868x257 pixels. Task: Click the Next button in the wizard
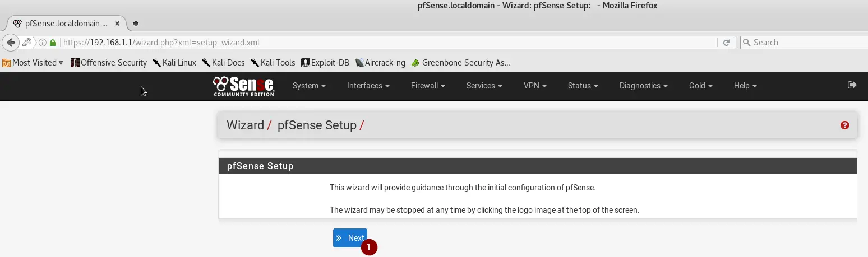click(x=350, y=238)
